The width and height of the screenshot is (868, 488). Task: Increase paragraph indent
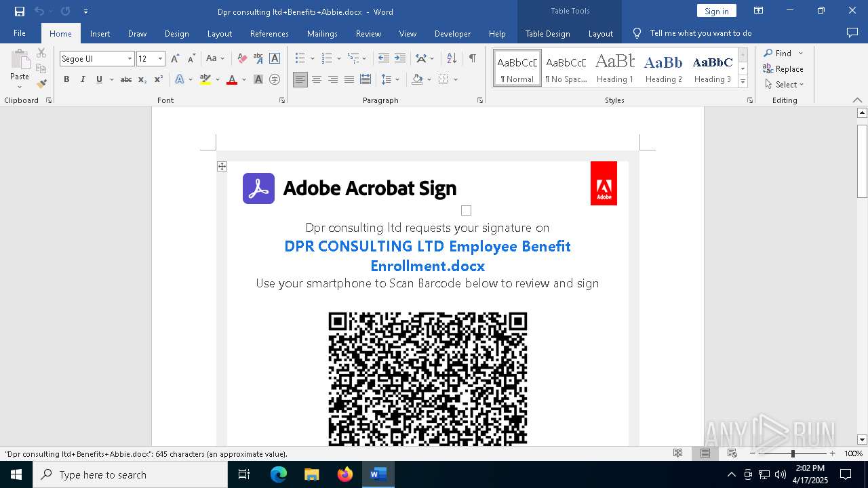400,59
